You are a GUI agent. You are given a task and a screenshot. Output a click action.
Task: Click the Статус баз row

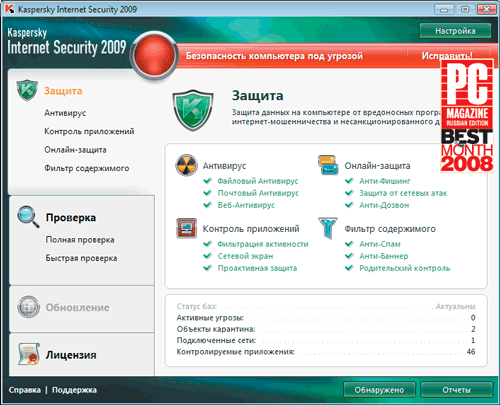point(326,306)
